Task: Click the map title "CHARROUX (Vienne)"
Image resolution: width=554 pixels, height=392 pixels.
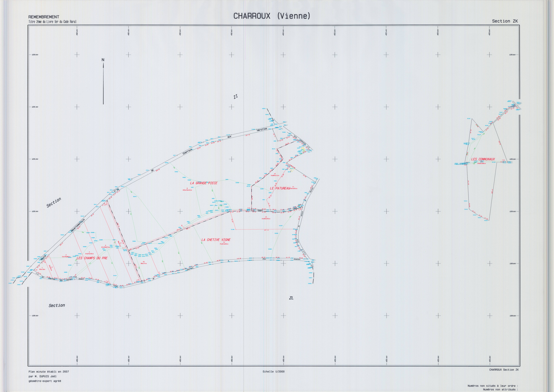Action: pyautogui.click(x=272, y=16)
